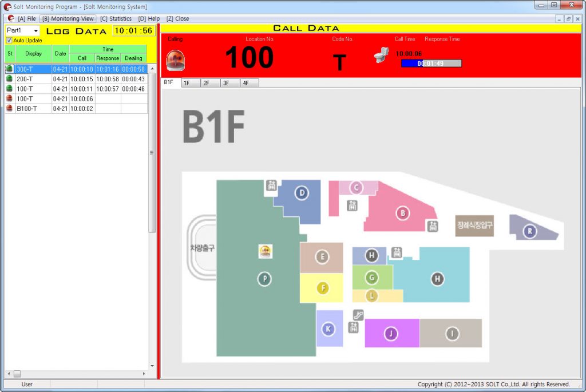Click the Dealing column header
This screenshot has width=586, height=392.
pyautogui.click(x=133, y=58)
